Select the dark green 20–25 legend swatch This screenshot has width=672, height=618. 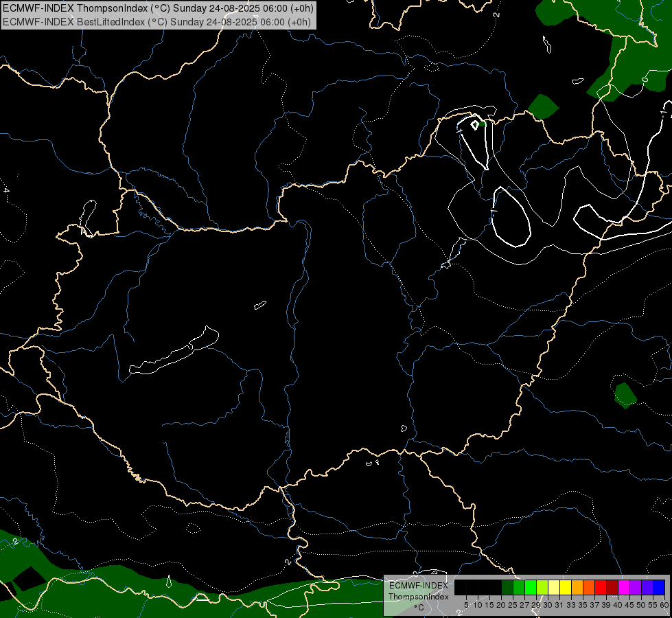(507, 587)
